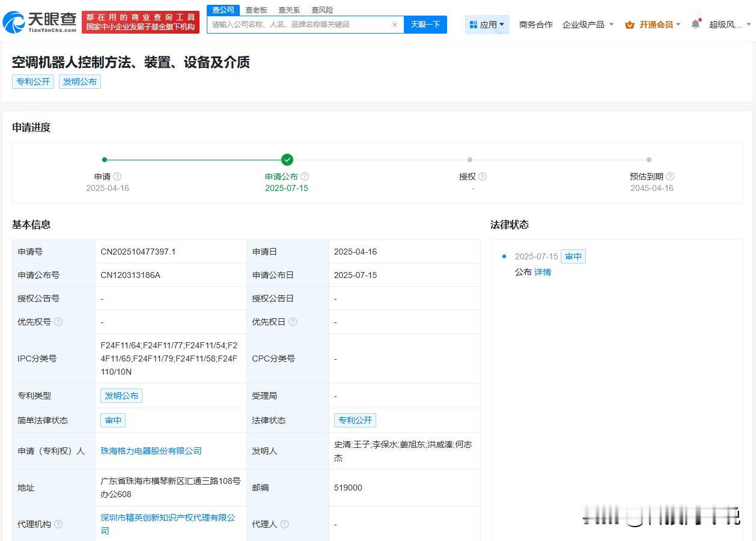Screen dimensions: 756x541
Task: Show help for 申请公布 progress step
Action: click(305, 177)
